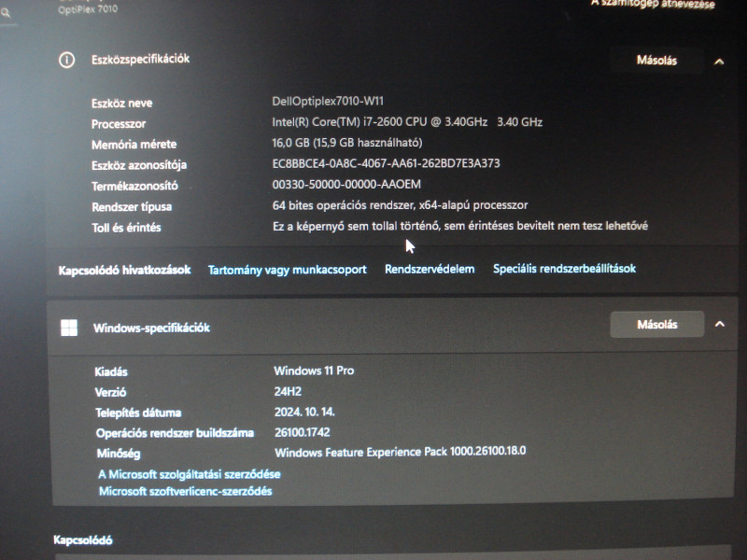
Task: Click the Termékazonosító label
Action: (x=134, y=186)
